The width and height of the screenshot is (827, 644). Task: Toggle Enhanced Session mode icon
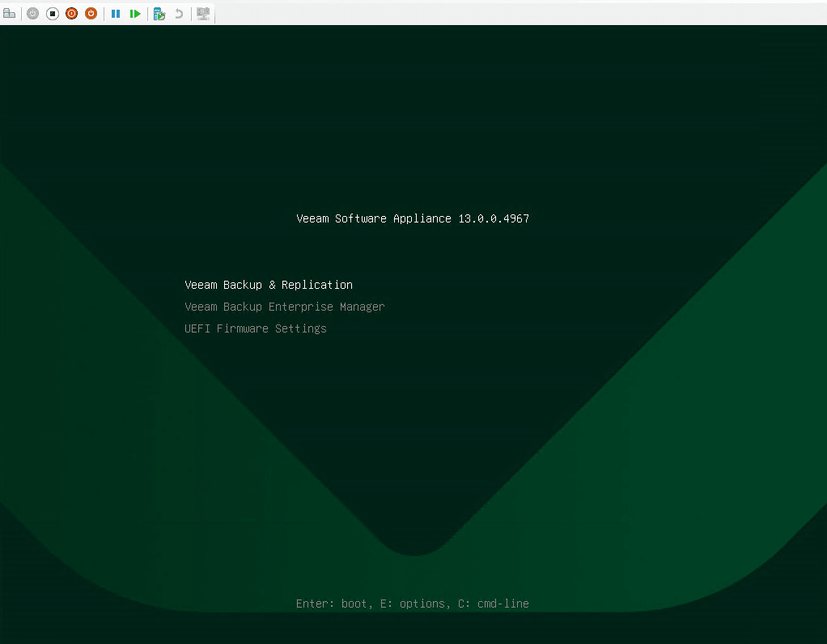coord(203,14)
